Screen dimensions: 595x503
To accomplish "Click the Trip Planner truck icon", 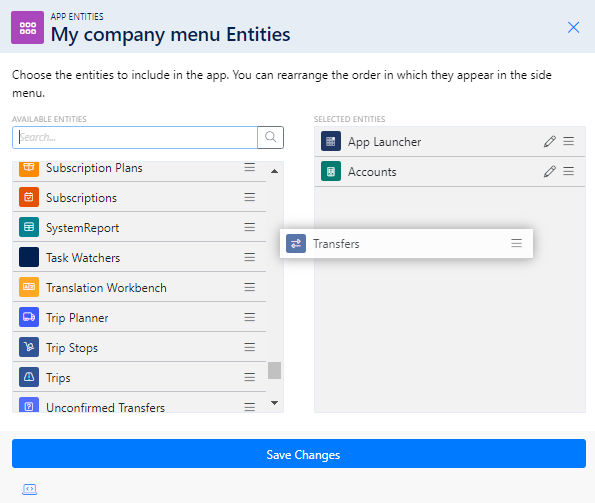I will coord(29,317).
